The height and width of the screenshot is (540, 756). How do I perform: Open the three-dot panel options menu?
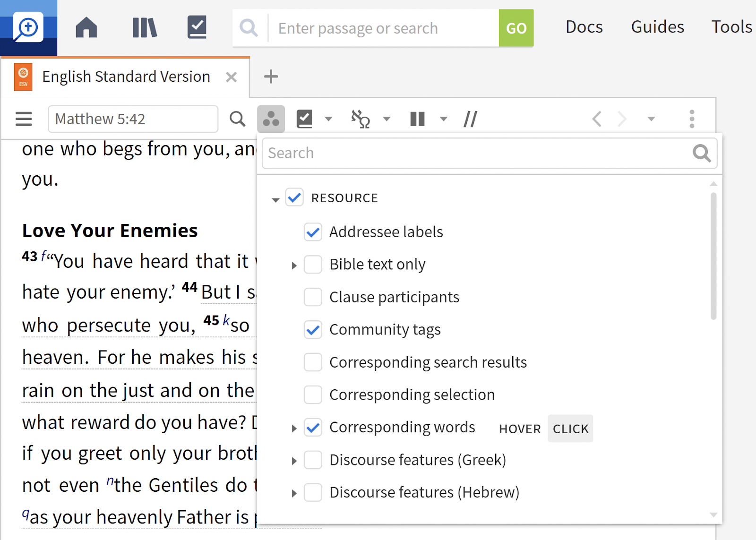[692, 119]
